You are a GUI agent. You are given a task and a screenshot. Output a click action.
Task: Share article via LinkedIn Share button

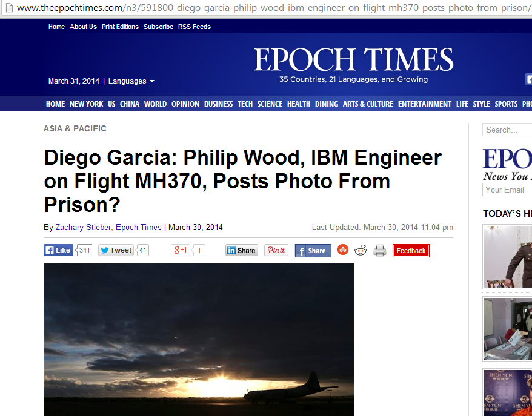coord(242,250)
